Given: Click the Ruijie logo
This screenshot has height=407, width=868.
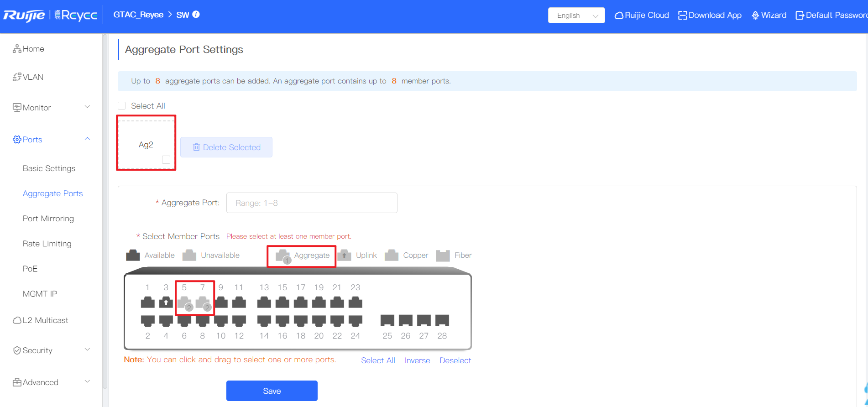Looking at the screenshot, I should (x=24, y=16).
